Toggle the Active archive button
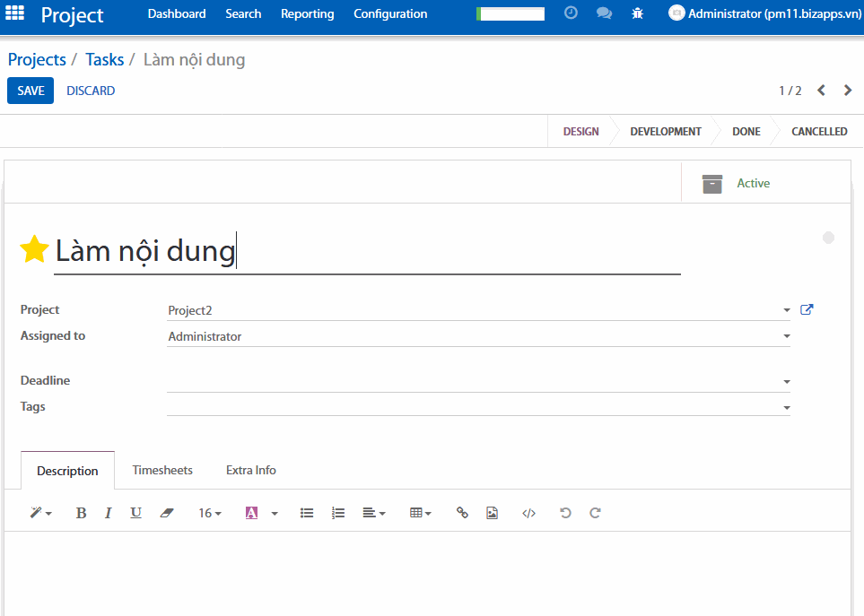The image size is (864, 616). click(737, 183)
